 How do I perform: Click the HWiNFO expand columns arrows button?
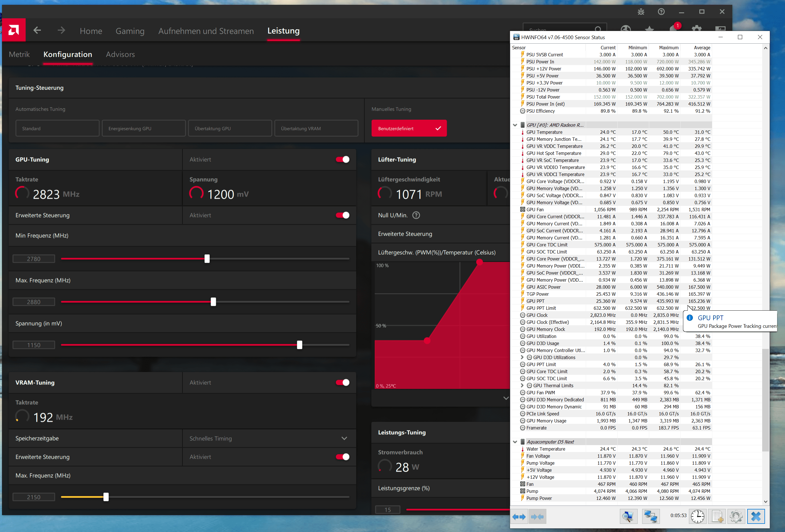tap(519, 517)
